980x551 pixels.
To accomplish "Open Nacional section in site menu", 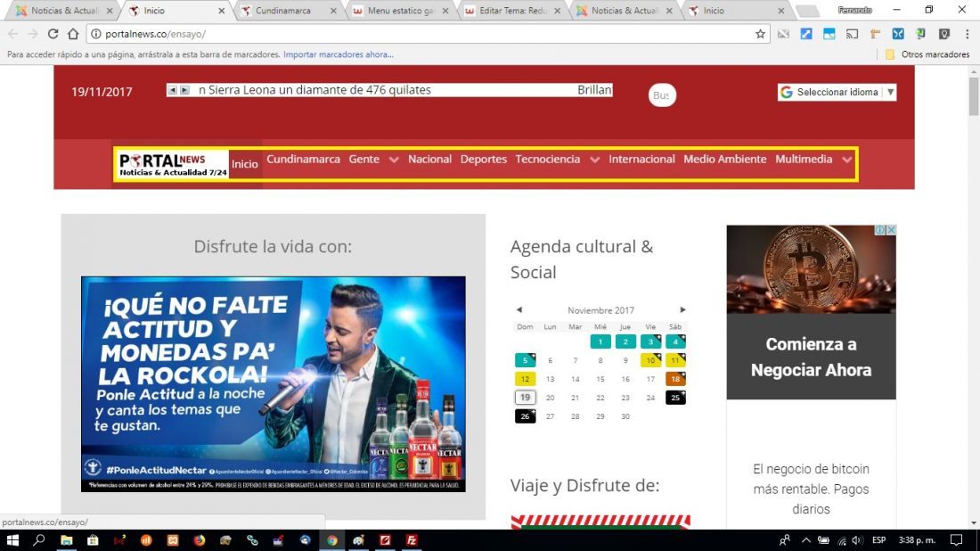I will pos(430,159).
